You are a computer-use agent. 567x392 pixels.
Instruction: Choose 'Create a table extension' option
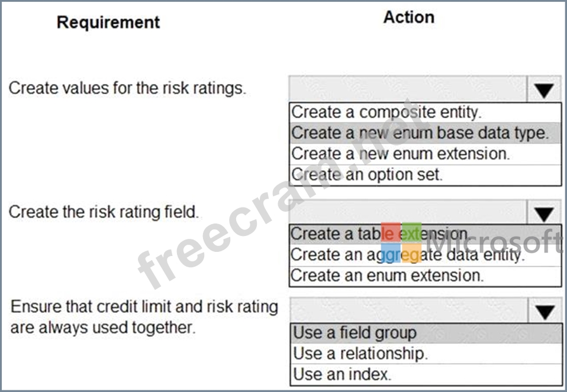coord(425,234)
